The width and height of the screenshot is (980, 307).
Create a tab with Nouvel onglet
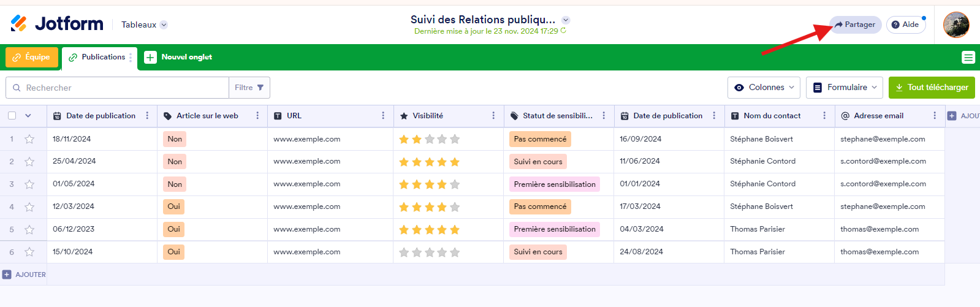pos(178,58)
